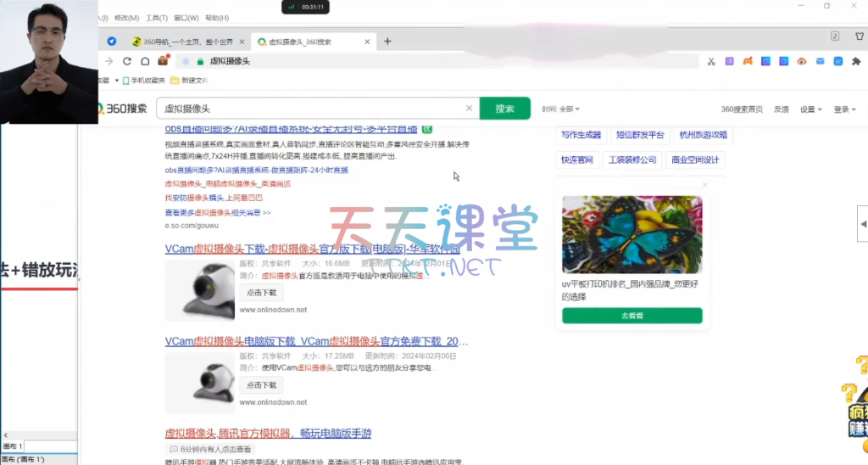Expand the right side panel arrow
Viewport: 868px width, 465px height.
[863, 223]
